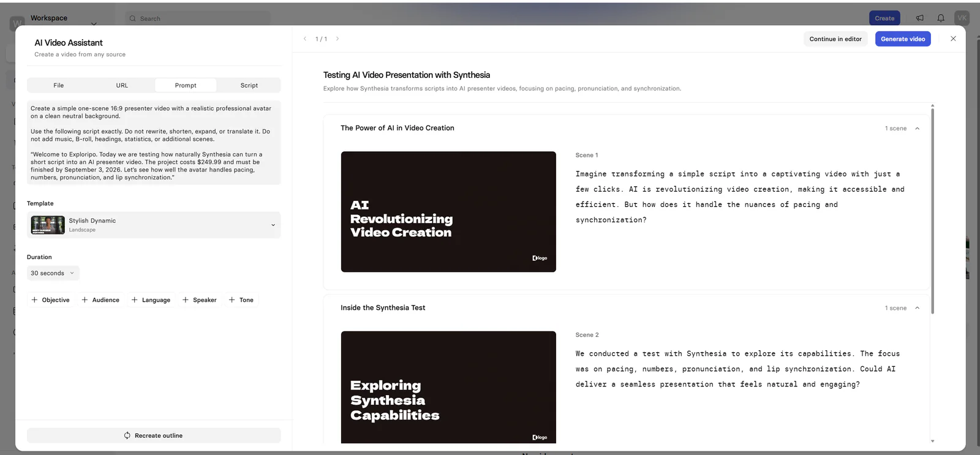Switch to the File tab
Viewport: 980px width, 455px height.
coord(59,85)
